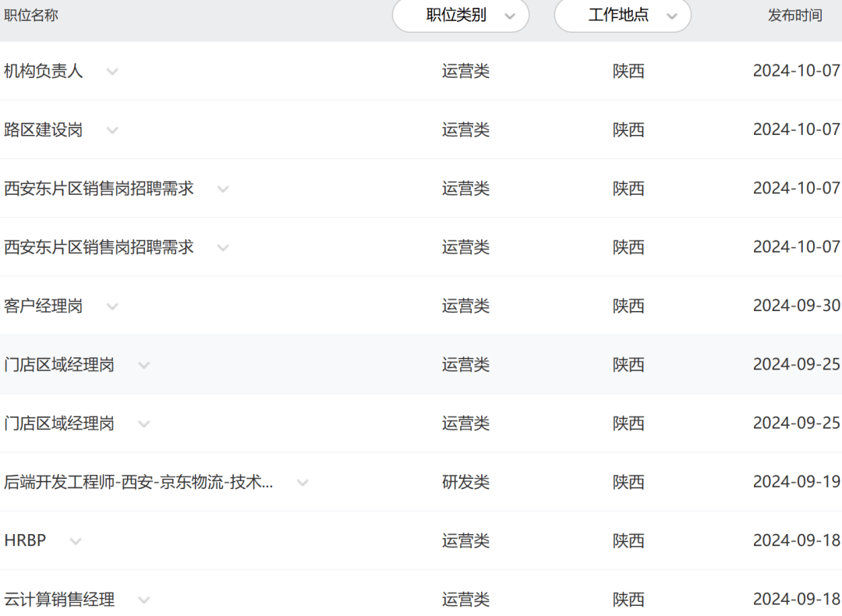Open the 路区建设岗 job posting
Image resolution: width=842 pixels, height=616 pixels.
tap(44, 130)
